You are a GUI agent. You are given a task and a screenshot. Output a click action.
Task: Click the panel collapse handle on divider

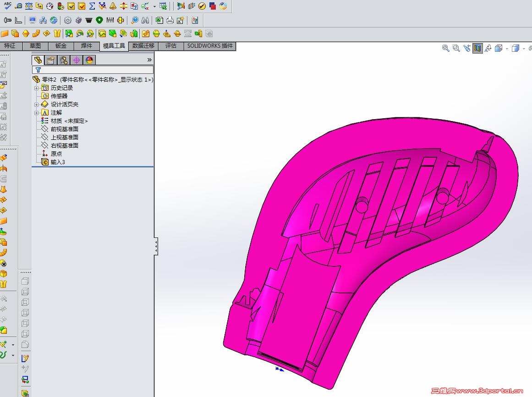156,246
